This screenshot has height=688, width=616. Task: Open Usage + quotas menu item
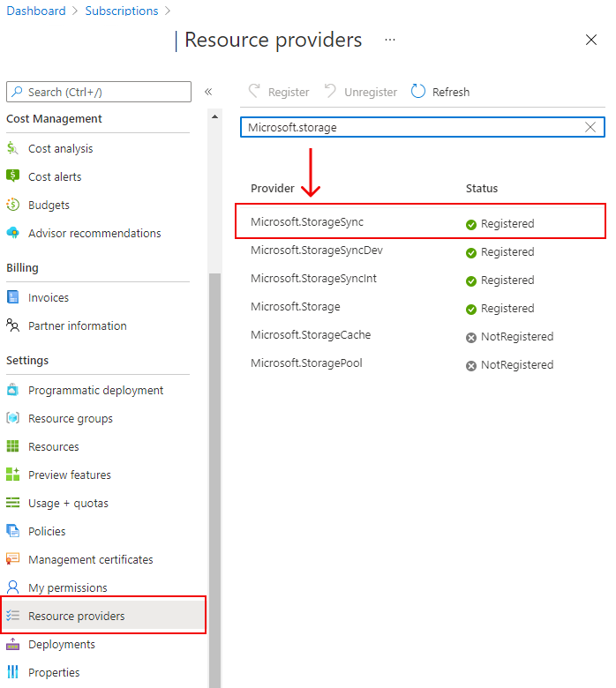pyautogui.click(x=68, y=504)
